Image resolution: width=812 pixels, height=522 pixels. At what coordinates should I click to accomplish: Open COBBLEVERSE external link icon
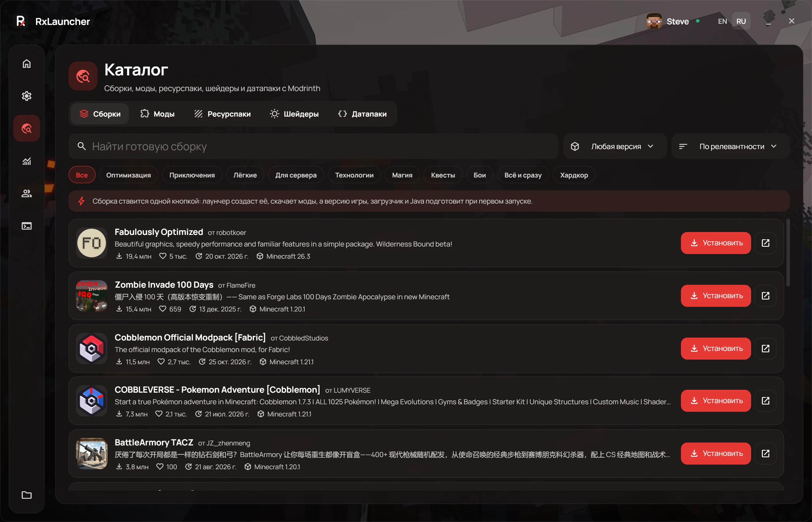coord(765,401)
